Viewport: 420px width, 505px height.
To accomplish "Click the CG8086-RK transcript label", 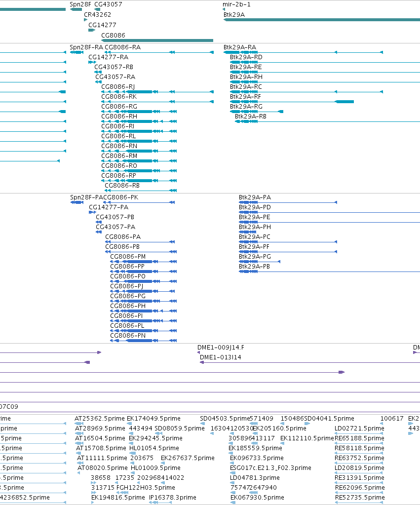I will [x=119, y=97].
